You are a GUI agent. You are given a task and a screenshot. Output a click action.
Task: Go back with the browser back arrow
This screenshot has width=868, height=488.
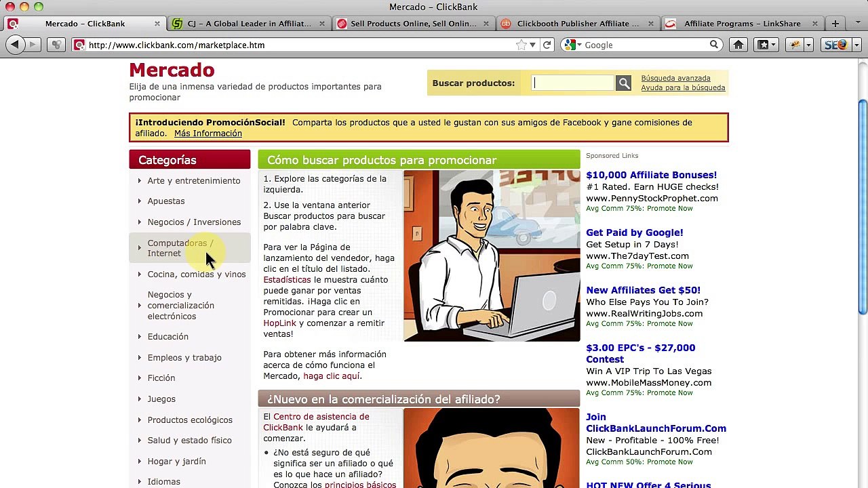[14, 45]
